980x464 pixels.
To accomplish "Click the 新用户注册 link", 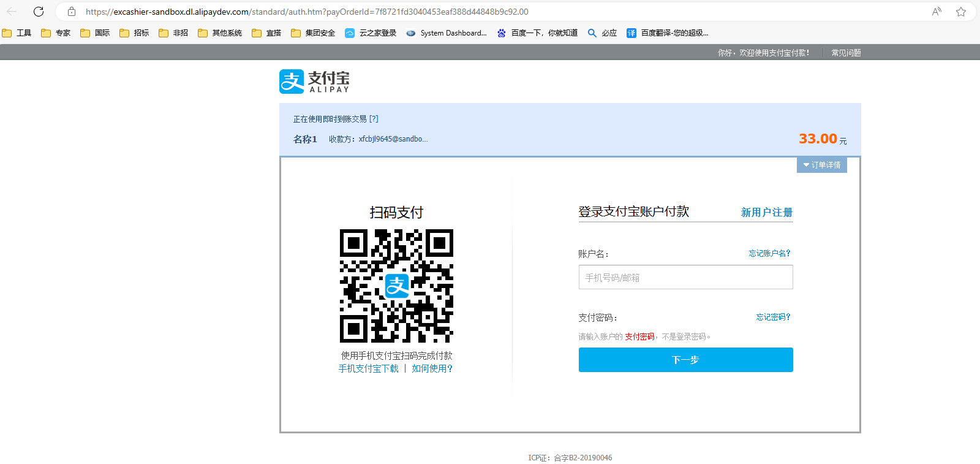I will [767, 212].
